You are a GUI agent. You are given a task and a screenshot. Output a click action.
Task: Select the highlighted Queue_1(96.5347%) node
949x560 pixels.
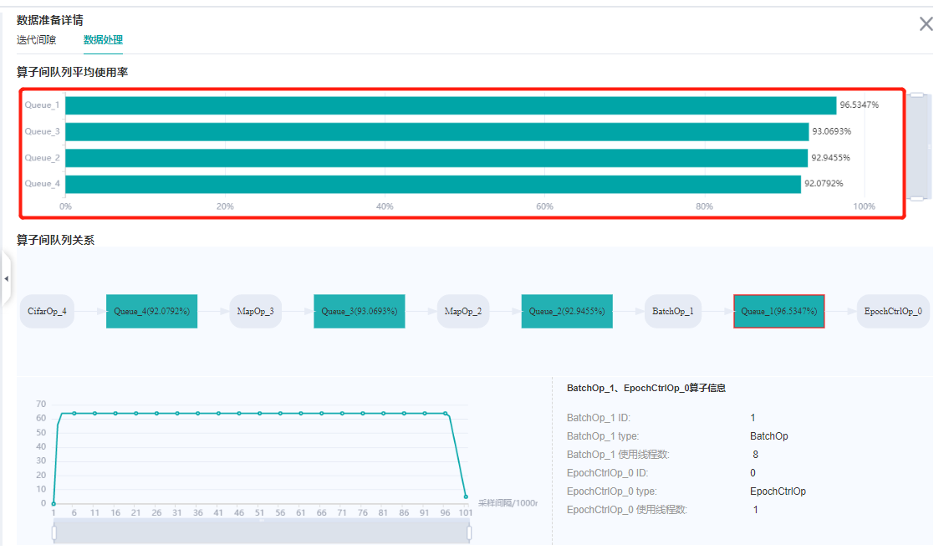coord(778,311)
